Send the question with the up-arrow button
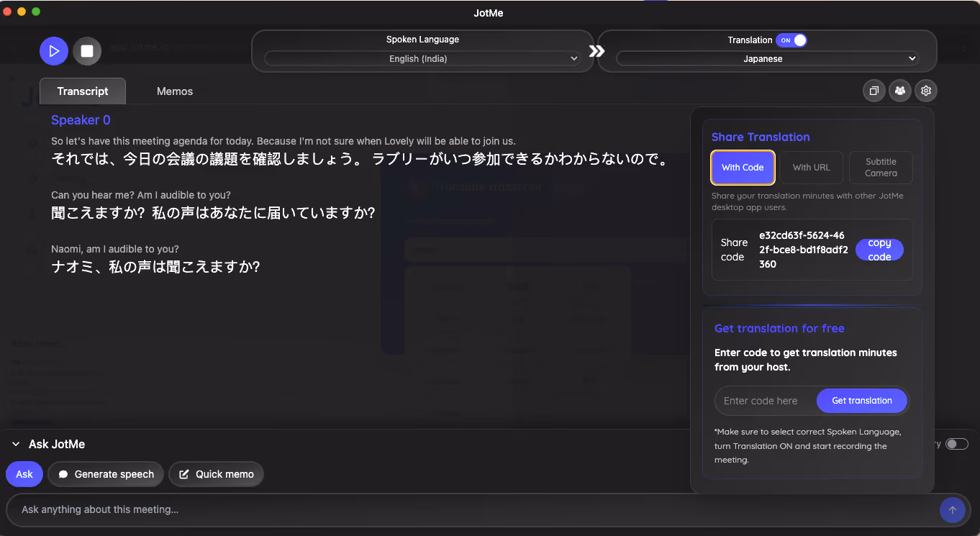The width and height of the screenshot is (980, 536). (952, 510)
